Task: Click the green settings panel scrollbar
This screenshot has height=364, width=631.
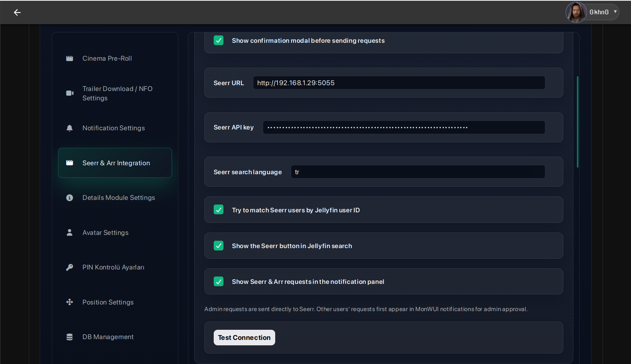Action: [x=578, y=122]
